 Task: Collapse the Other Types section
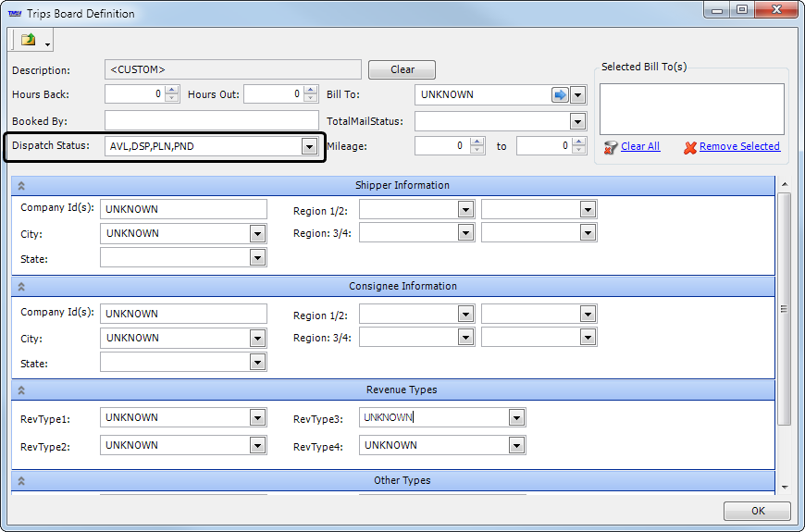tap(21, 481)
